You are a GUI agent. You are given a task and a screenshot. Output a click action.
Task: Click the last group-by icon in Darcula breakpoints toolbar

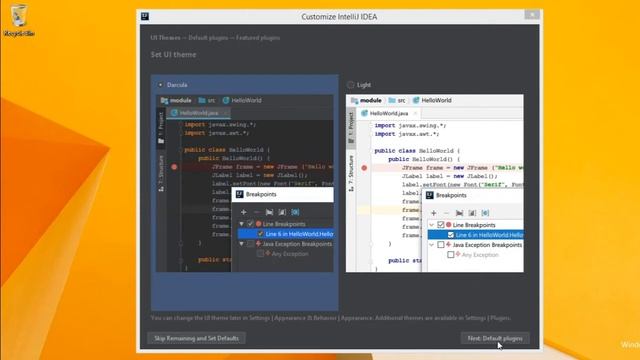click(x=295, y=212)
